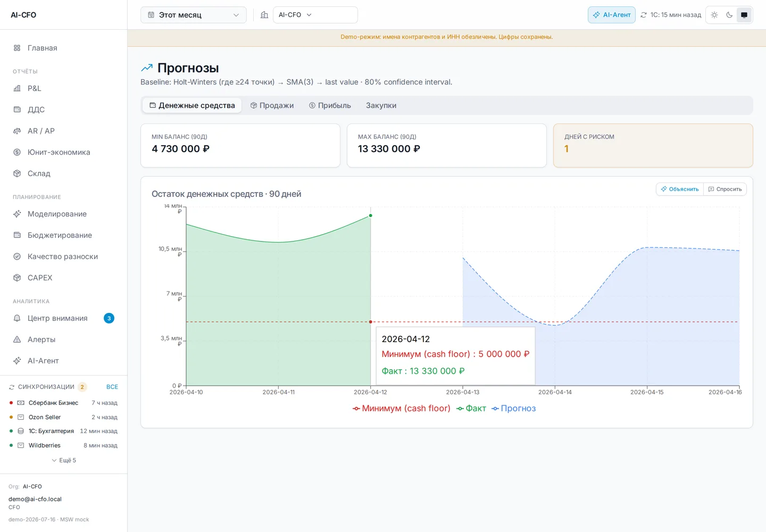The width and height of the screenshot is (766, 532).
Task: Open Юнит-экономика icon in sidebar
Action: (x=17, y=152)
